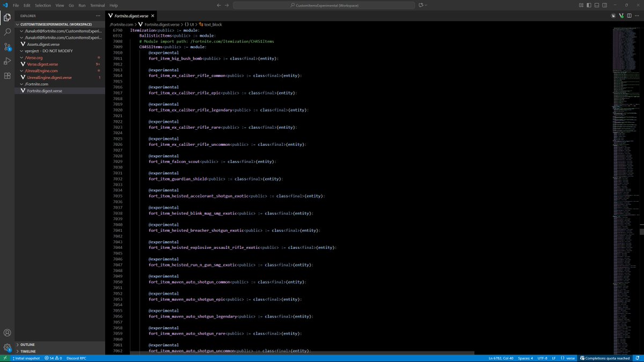Click the VS Code logo icon
644x362 pixels.
(x=5, y=5)
